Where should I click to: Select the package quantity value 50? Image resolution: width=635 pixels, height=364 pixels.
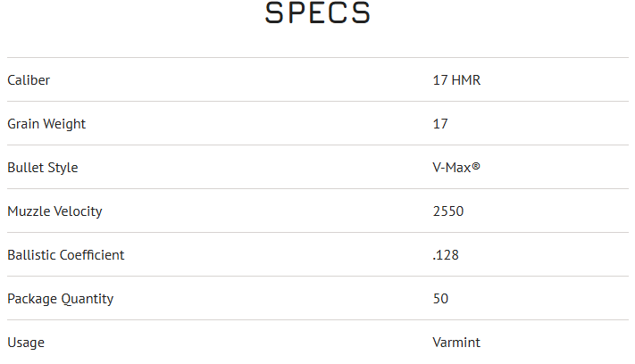(x=440, y=299)
